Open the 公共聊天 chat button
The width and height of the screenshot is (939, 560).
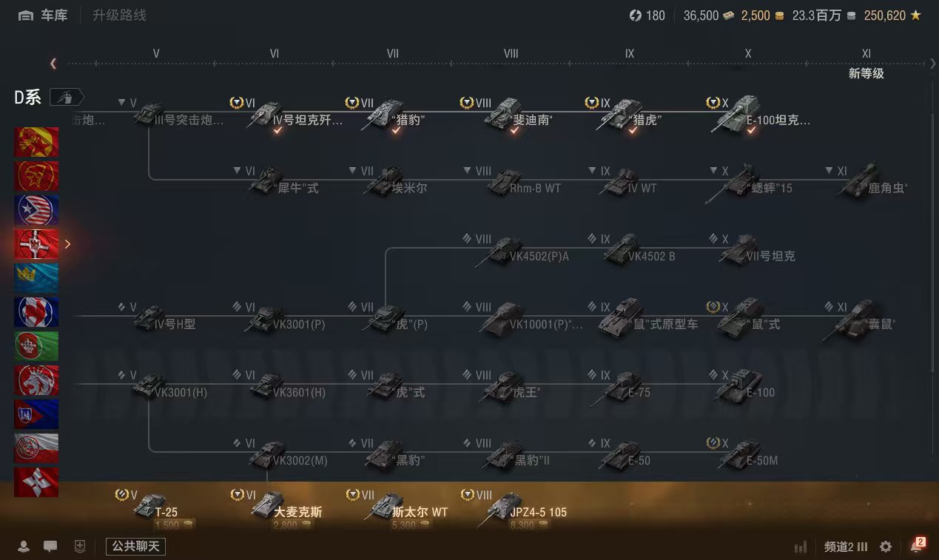coord(135,547)
